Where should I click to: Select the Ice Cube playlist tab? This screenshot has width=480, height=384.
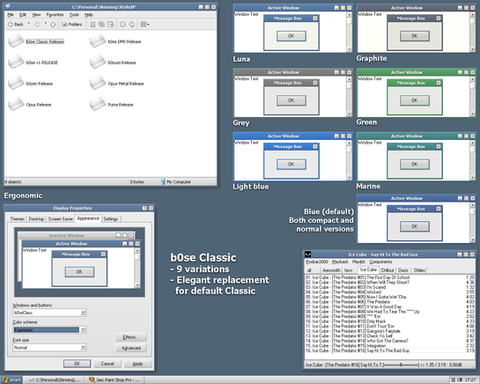click(368, 270)
